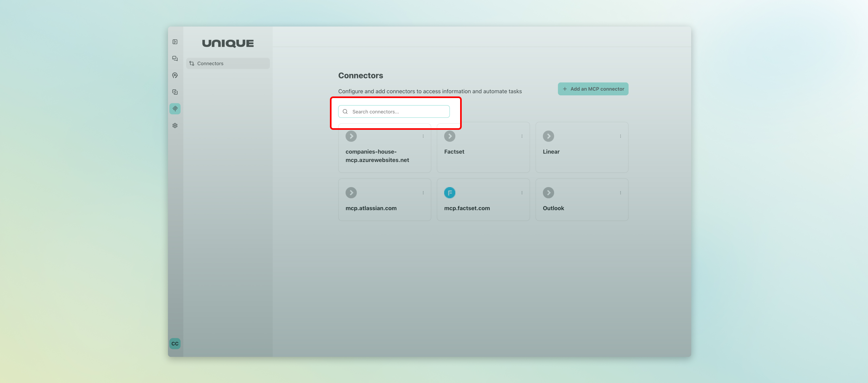Open options menu for companies-house connector
Viewport: 868px width, 383px height.
(423, 136)
